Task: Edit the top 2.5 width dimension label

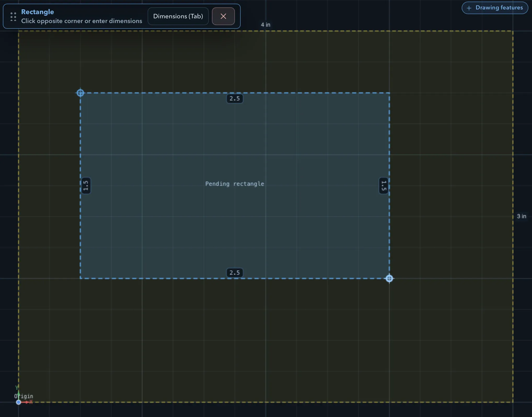Action: coord(235,99)
